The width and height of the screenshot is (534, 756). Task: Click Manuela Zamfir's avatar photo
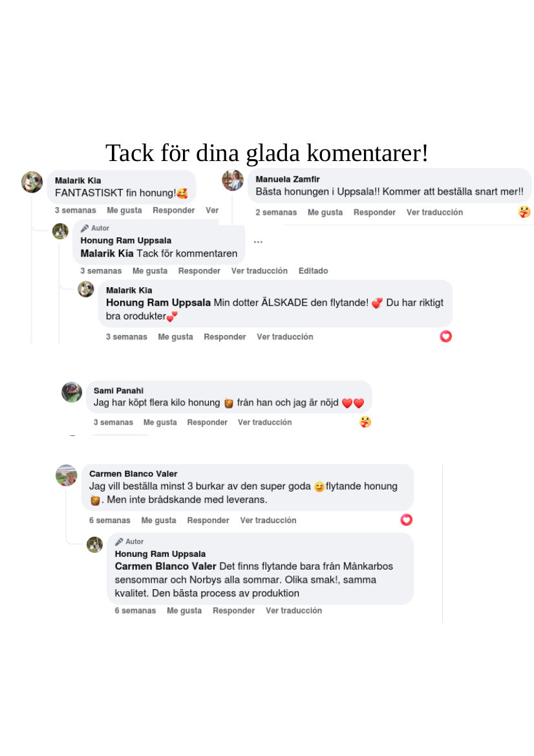(x=232, y=180)
